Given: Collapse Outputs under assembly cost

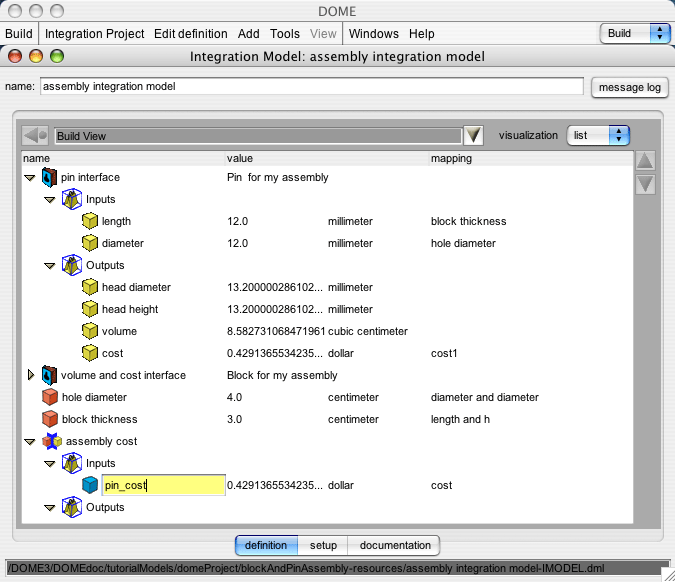Looking at the screenshot, I should coord(50,508).
